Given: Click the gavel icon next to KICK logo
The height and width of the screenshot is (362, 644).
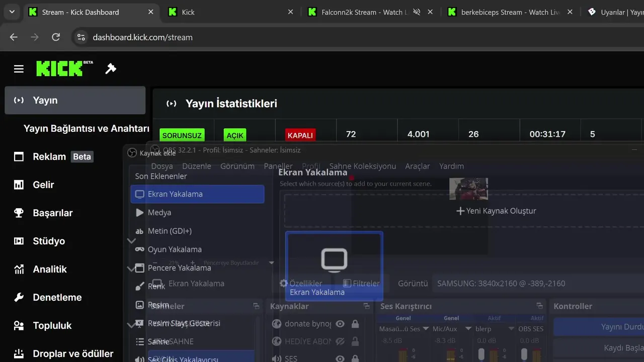Looking at the screenshot, I should click(x=111, y=69).
